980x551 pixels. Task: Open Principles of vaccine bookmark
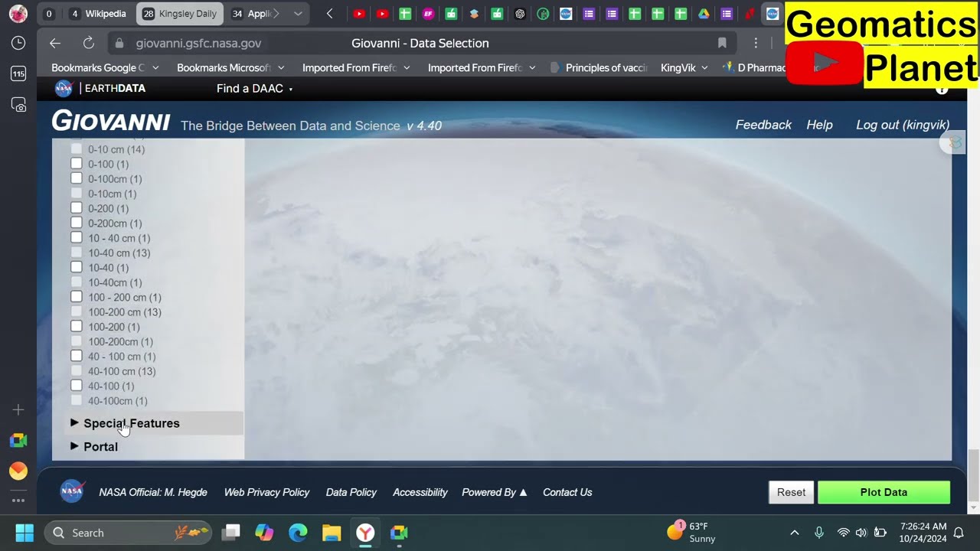click(x=599, y=67)
